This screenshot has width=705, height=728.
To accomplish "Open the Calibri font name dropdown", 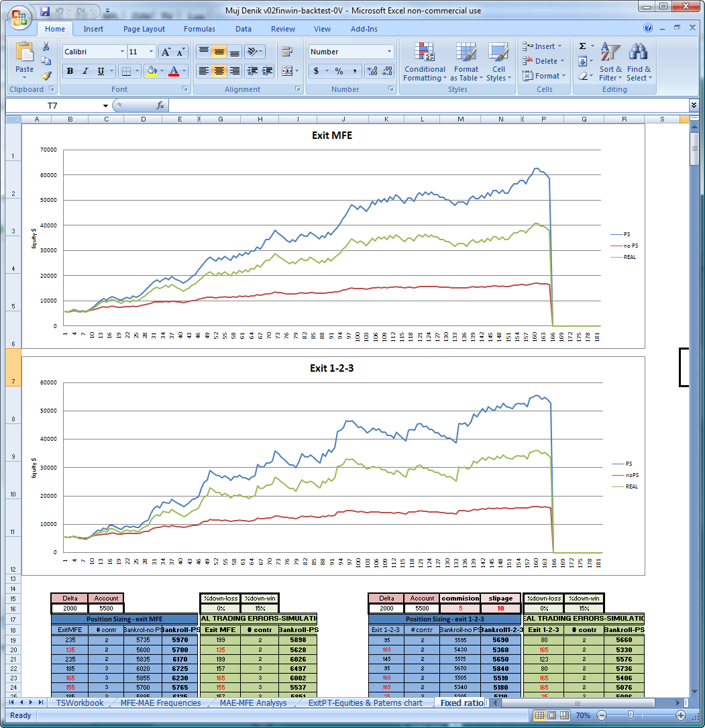I will click(x=122, y=52).
